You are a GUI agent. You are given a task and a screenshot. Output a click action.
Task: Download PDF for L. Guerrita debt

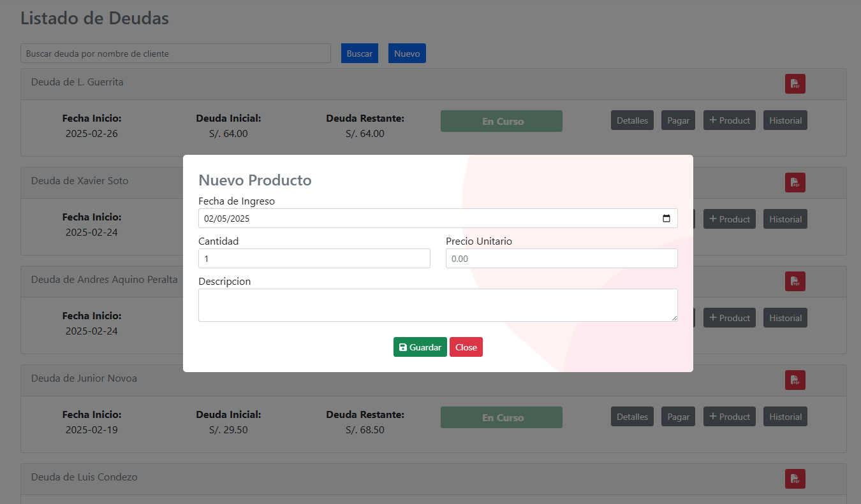(x=795, y=84)
